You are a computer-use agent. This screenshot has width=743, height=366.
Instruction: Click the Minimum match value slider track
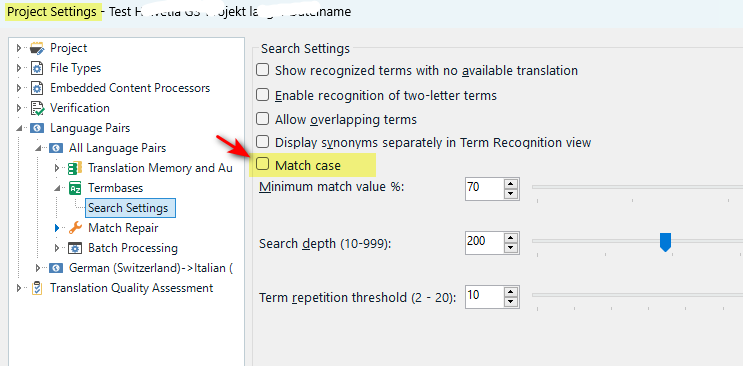pos(637,187)
